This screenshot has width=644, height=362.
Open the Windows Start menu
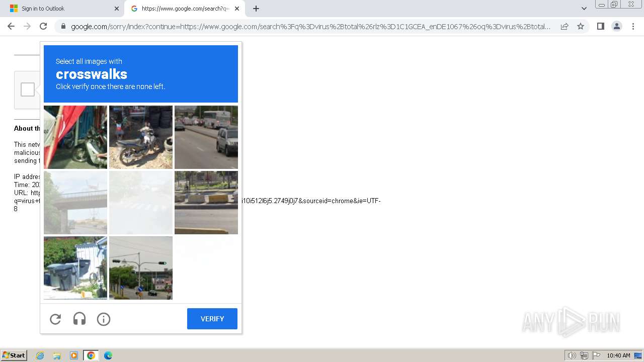pyautogui.click(x=14, y=355)
